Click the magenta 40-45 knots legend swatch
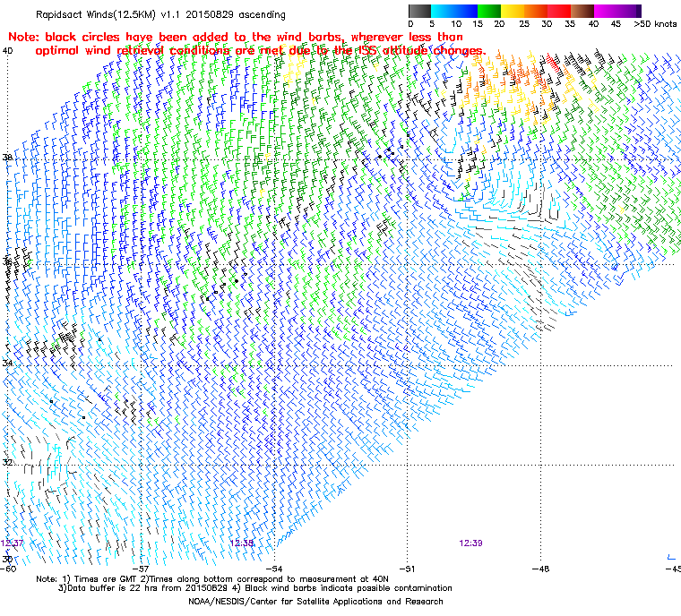Image resolution: width=681 pixels, height=616 pixels. [606, 11]
